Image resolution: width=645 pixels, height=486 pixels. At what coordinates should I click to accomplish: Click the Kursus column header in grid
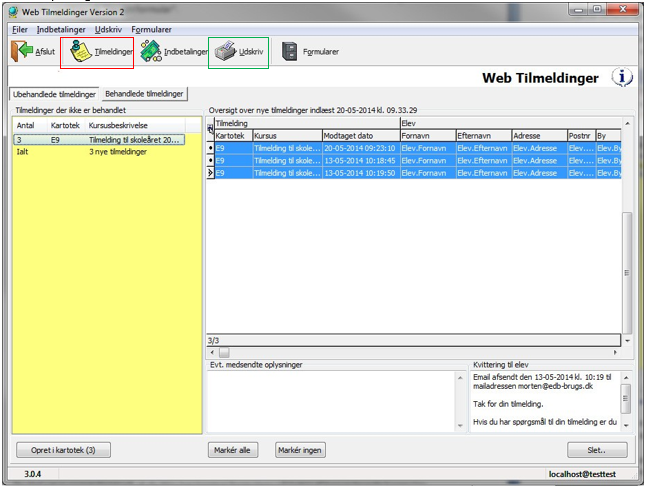pos(287,136)
